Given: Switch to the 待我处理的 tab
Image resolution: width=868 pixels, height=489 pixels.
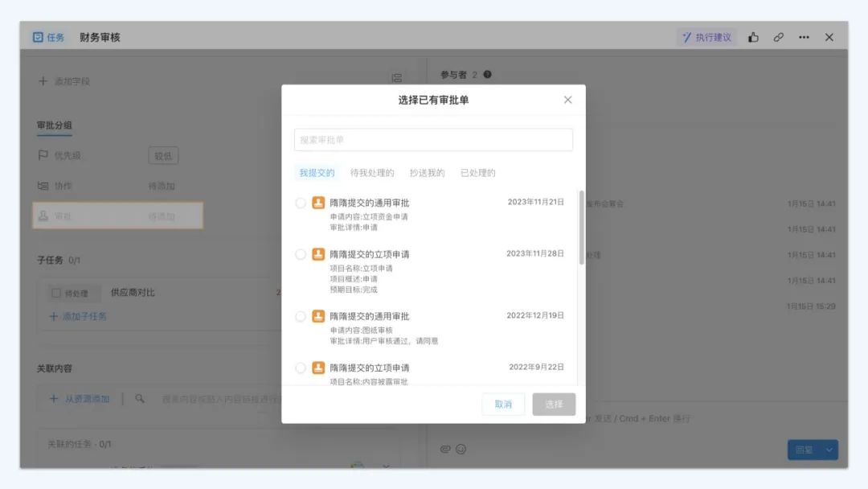Looking at the screenshot, I should pos(372,173).
